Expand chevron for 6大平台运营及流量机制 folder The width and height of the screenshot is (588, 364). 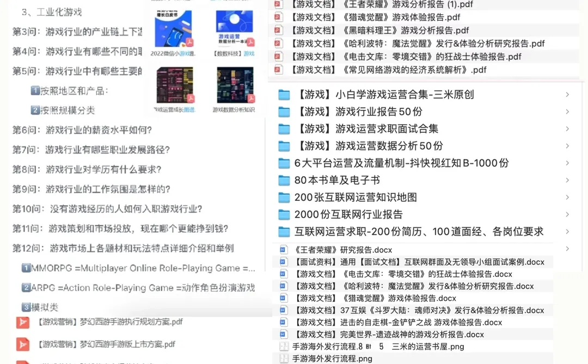pos(567,163)
